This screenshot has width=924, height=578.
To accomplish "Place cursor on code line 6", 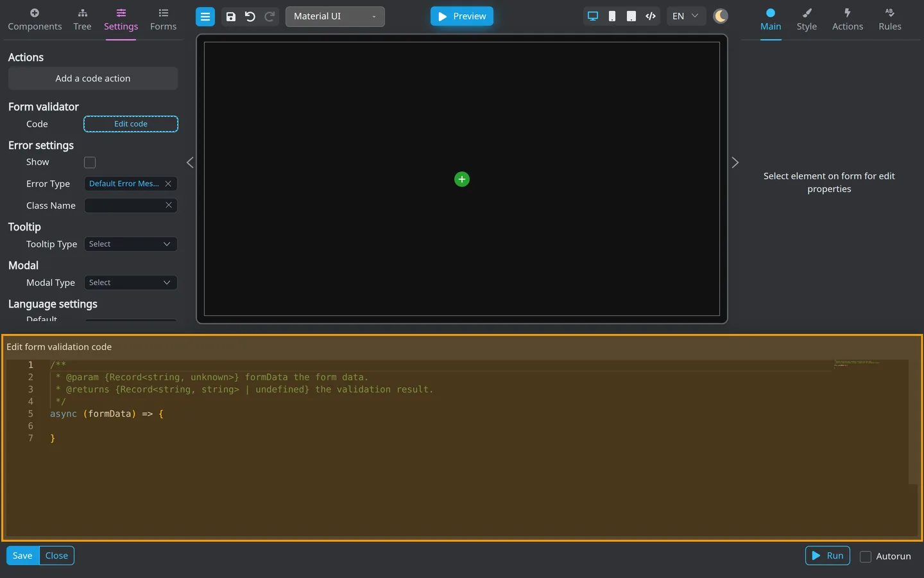I will (441, 426).
